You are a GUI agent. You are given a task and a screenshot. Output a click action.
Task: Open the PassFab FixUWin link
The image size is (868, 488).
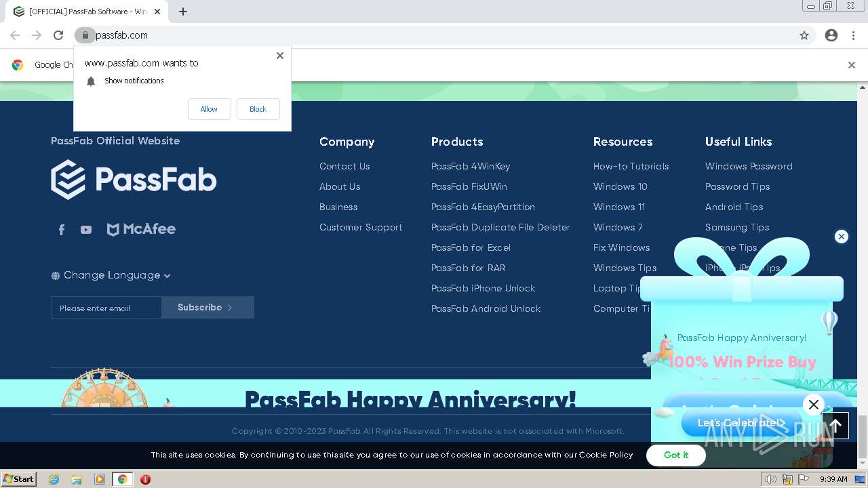click(x=469, y=186)
